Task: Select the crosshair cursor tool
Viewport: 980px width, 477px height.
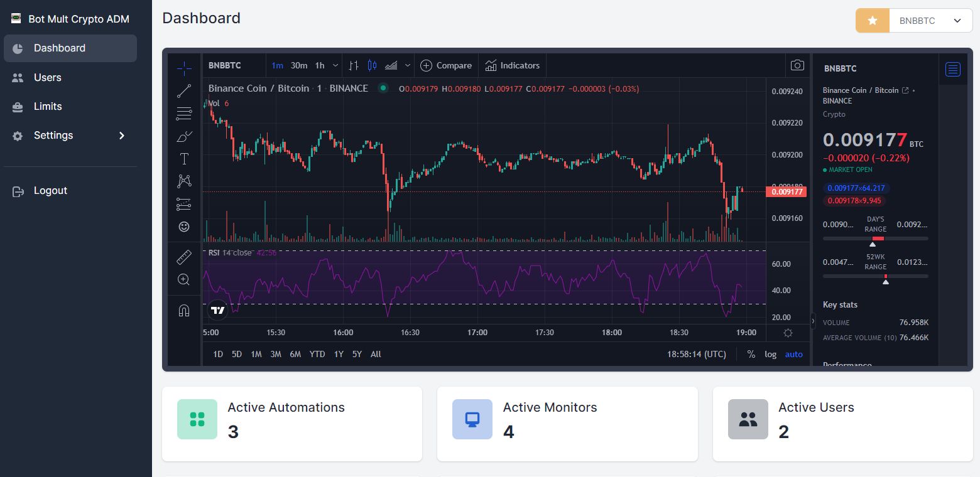Action: [x=184, y=67]
